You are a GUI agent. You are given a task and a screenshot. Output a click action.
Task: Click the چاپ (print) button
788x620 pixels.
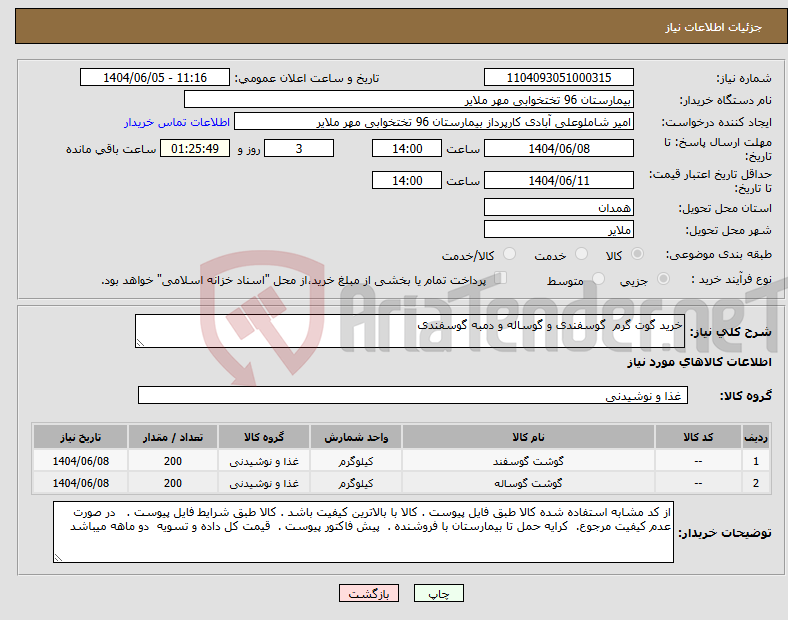click(438, 593)
